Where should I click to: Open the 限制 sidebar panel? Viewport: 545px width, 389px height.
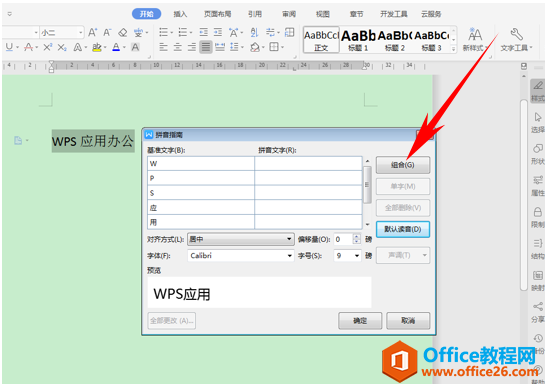click(x=537, y=218)
